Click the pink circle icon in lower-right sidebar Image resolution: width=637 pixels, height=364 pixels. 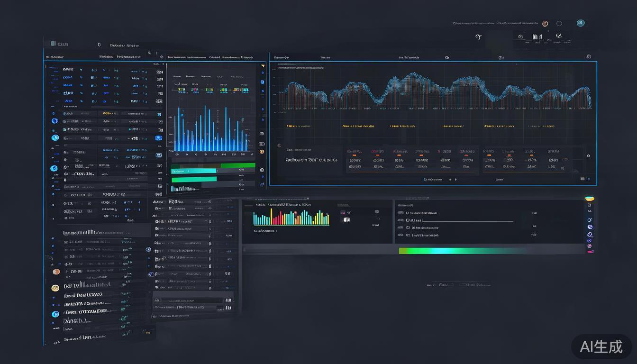click(x=590, y=246)
